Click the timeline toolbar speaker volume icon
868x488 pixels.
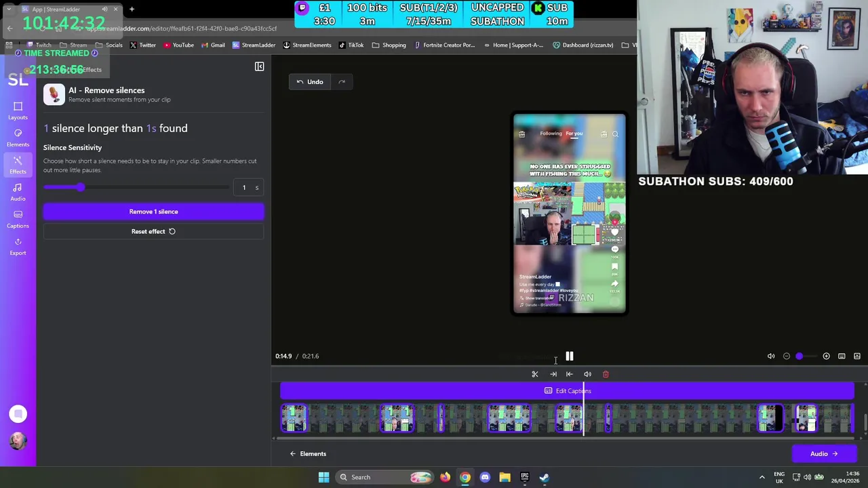[x=587, y=374]
